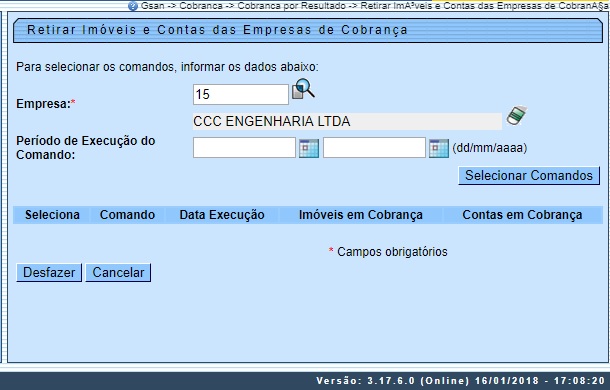Open the Empresa search magnifier icon
The image size is (610, 390).
[303, 88]
